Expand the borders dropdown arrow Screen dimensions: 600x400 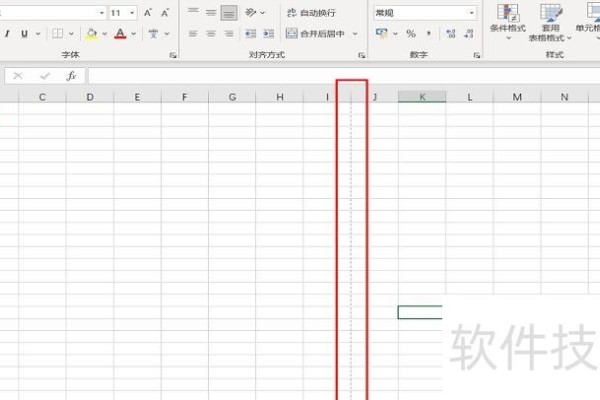point(71,34)
